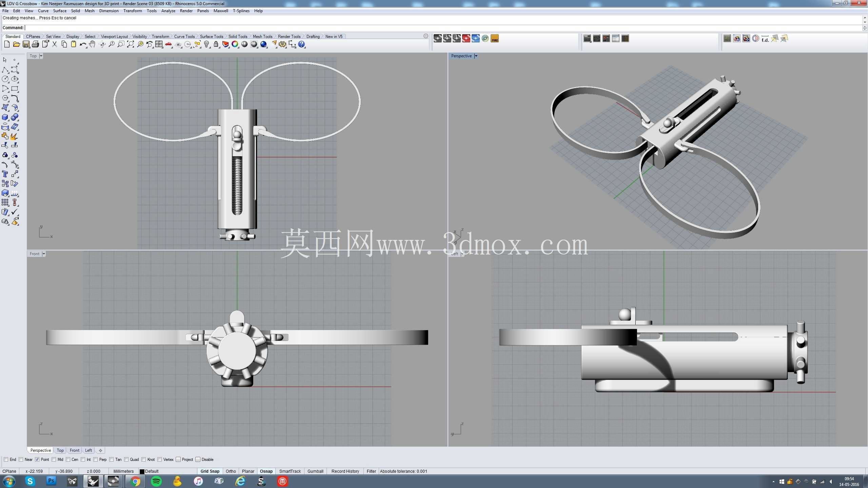The image size is (868, 488).
Task: Click the four viewports layout icon
Action: coord(159,44)
